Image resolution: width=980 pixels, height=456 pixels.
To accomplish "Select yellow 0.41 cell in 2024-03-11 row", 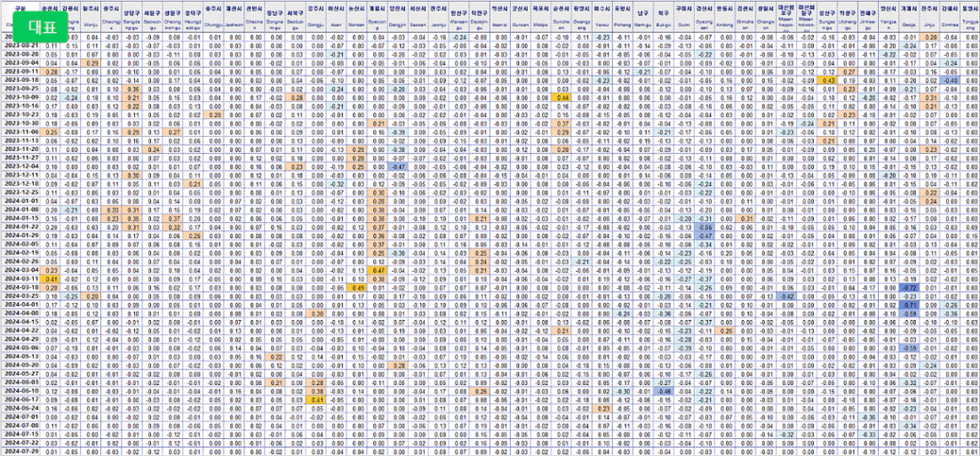I will [x=52, y=280].
